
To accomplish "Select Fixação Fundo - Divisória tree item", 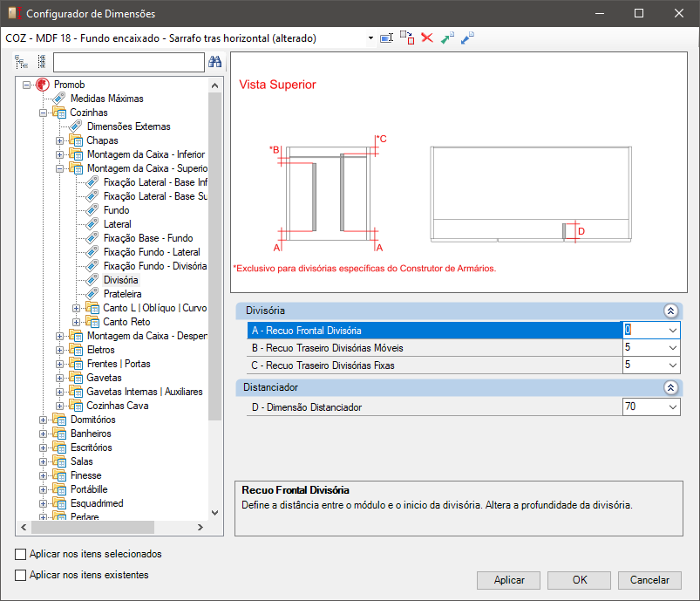I will pos(155,266).
